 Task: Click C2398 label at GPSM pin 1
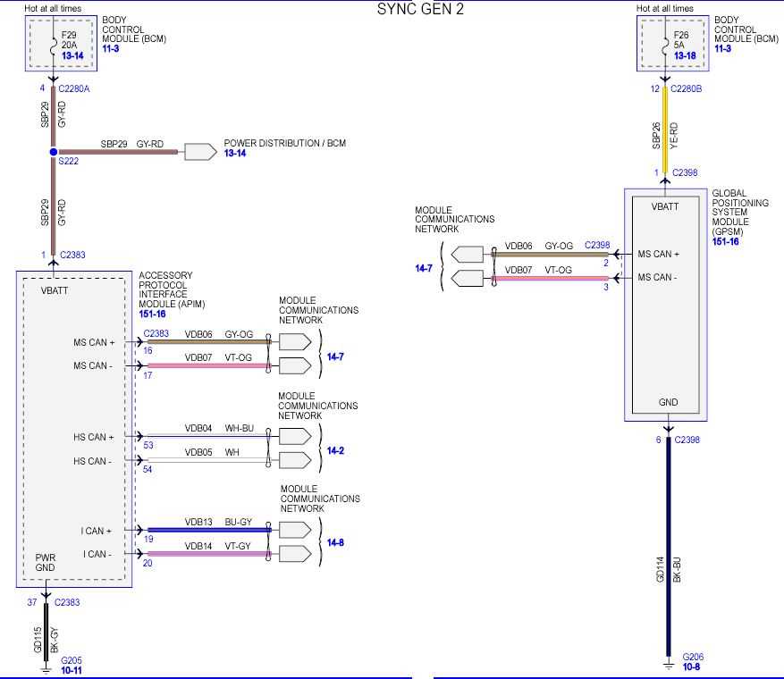(x=685, y=172)
